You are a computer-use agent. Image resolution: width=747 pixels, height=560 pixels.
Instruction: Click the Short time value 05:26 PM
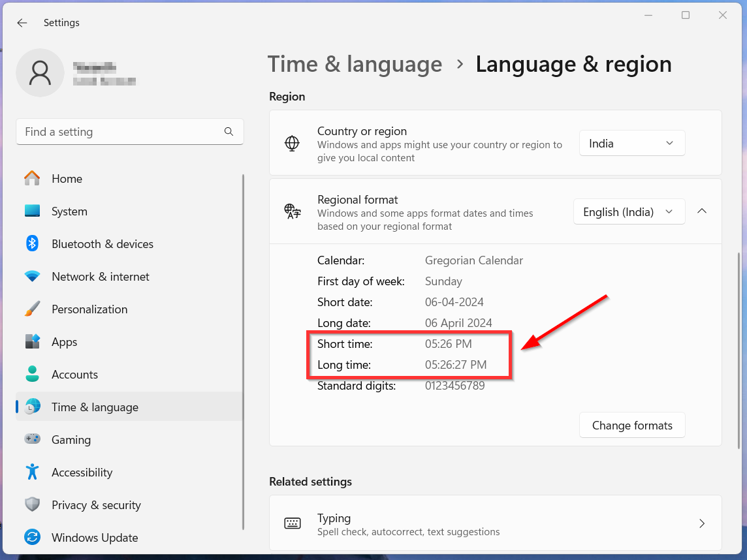click(449, 344)
